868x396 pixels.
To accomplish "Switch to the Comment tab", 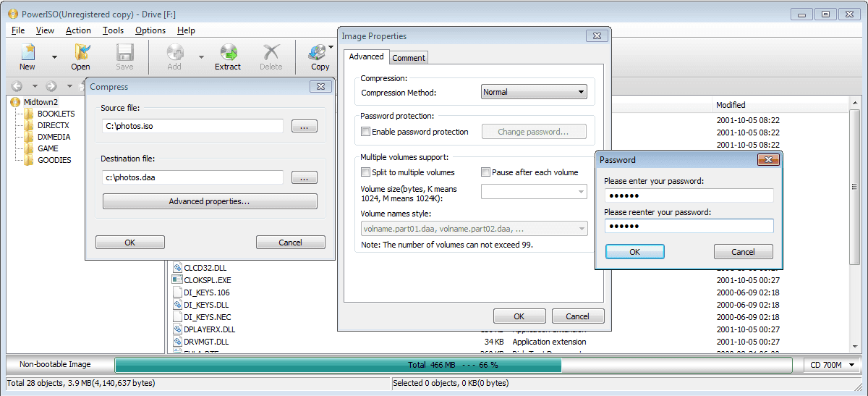I will pyautogui.click(x=409, y=57).
